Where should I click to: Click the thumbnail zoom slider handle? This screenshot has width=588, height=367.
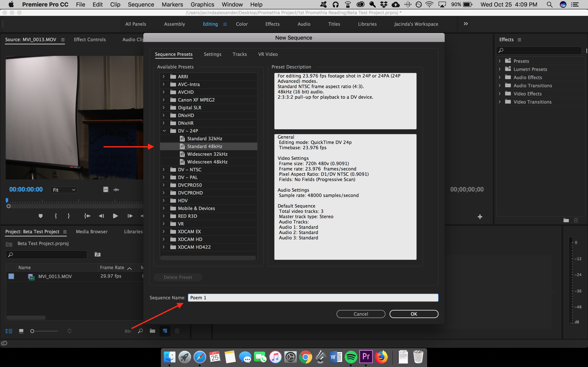pyautogui.click(x=32, y=331)
